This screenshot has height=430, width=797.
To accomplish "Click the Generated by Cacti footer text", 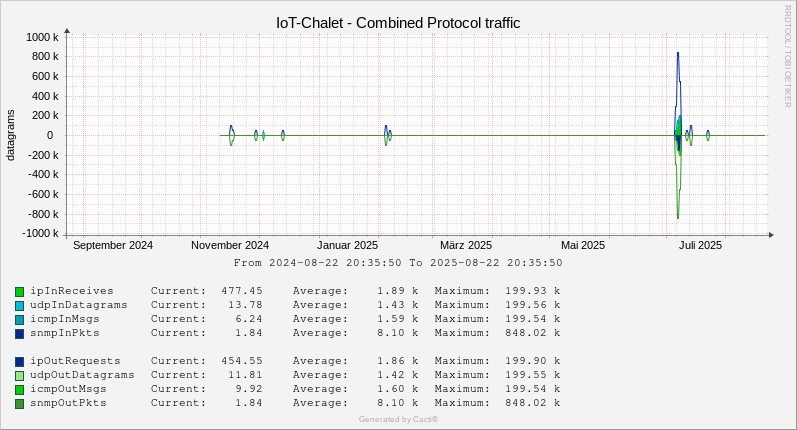I will click(398, 419).
